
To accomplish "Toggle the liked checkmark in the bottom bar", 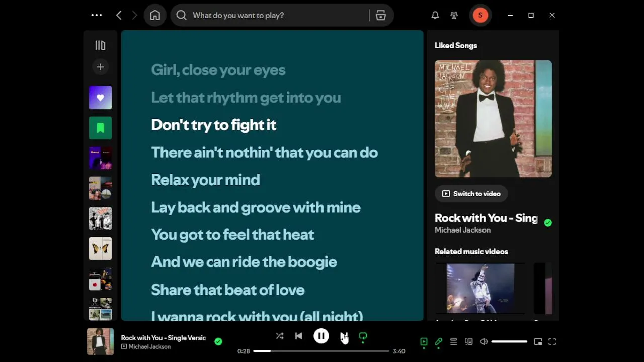I will pyautogui.click(x=218, y=341).
